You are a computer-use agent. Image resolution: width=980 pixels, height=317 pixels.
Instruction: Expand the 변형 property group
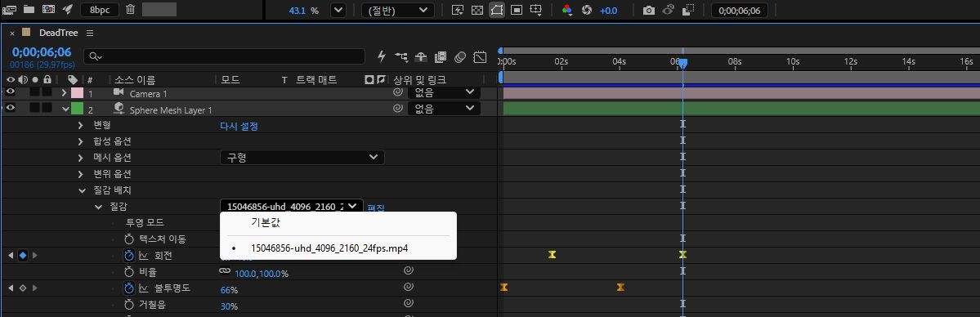pos(81,125)
